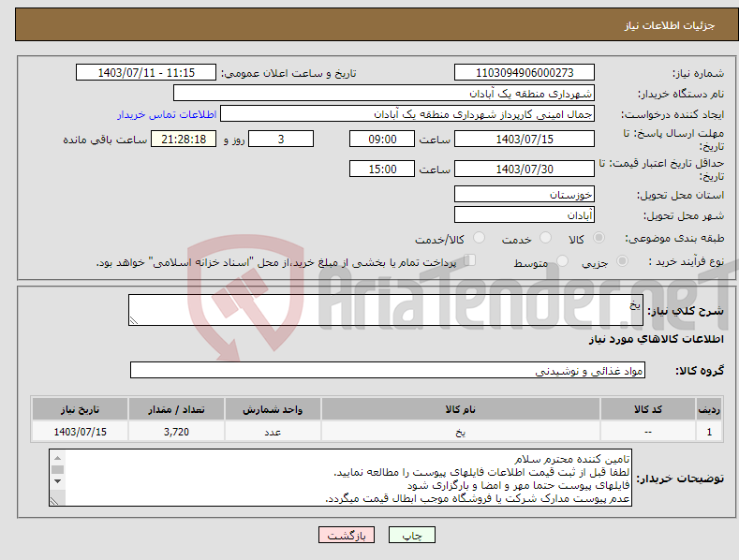The height and width of the screenshot is (560, 739).
Task: Click the request creator field جمال امینی
Action: click(407, 114)
